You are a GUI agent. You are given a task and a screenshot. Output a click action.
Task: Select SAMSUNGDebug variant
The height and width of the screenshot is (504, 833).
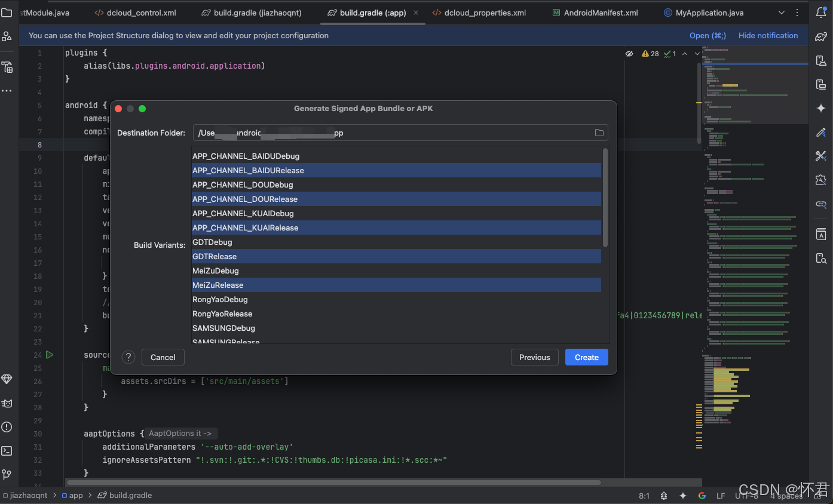396,328
